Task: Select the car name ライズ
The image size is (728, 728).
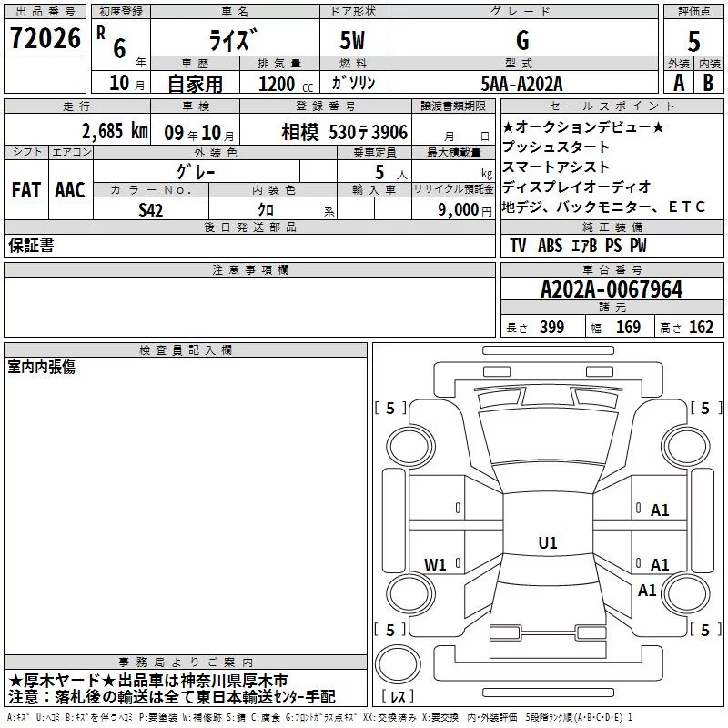Action: tap(233, 40)
